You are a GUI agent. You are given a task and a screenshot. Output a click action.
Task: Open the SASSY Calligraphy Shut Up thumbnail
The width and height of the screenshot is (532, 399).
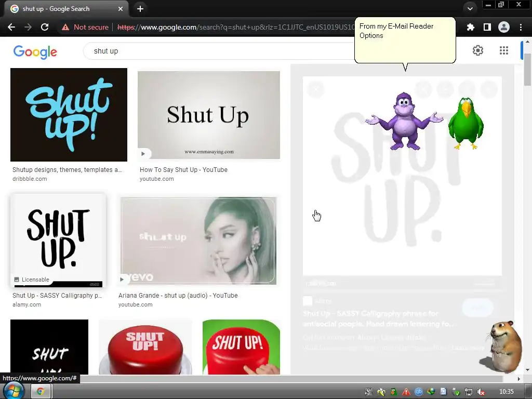pyautogui.click(x=58, y=241)
